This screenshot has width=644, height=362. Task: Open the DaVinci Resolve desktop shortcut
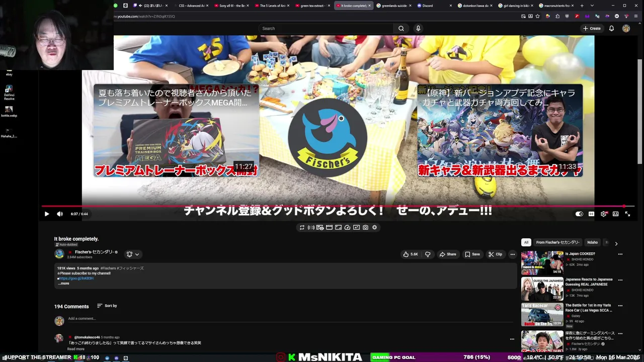click(x=9, y=93)
